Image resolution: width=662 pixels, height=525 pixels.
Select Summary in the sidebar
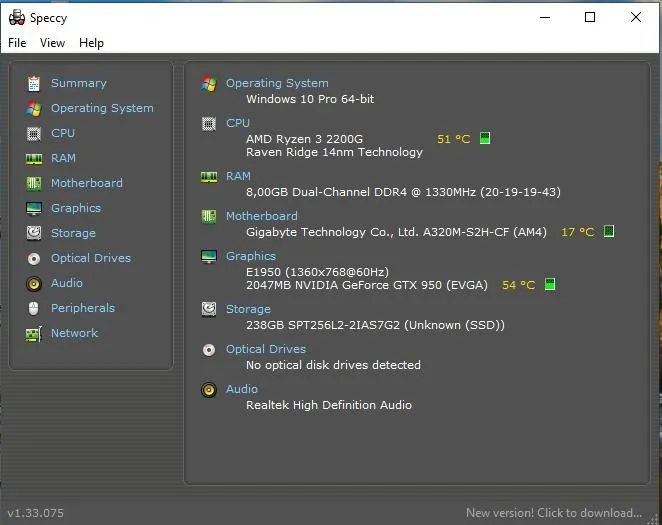tap(79, 83)
